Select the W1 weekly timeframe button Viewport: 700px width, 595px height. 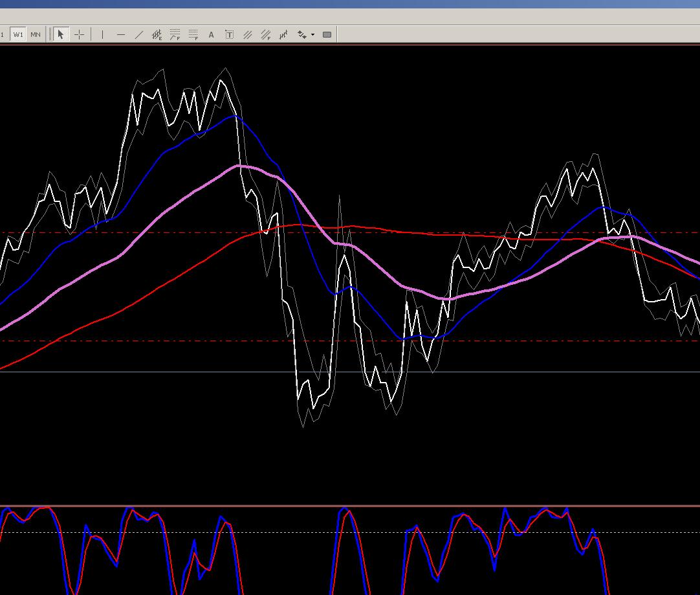coord(18,34)
